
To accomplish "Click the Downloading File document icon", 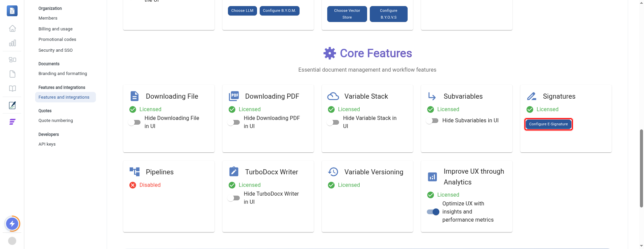I will pyautogui.click(x=134, y=96).
